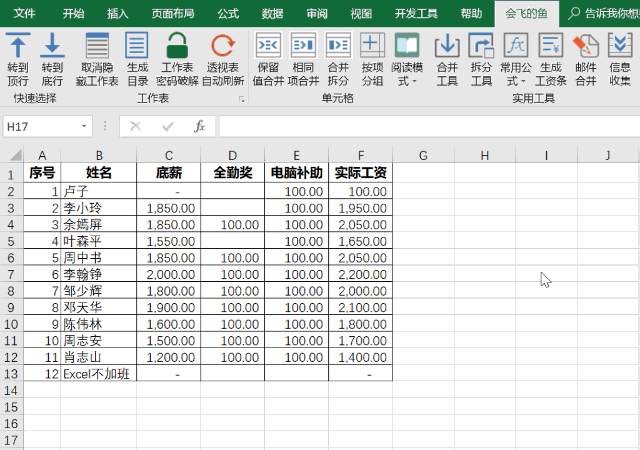This screenshot has width=640, height=450.
Task: Select the 会飞的鱼 tab
Action: [527, 13]
